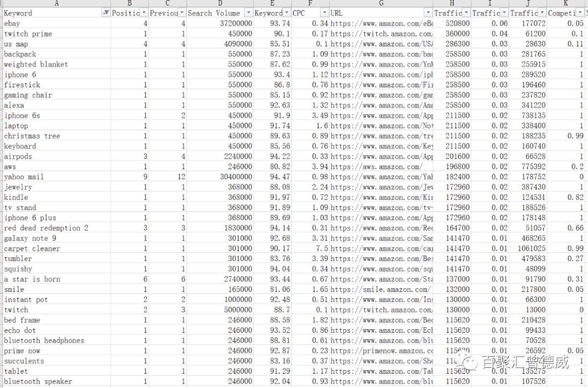Click the 'carpet cleaner' keyword cell

[x=56, y=248]
